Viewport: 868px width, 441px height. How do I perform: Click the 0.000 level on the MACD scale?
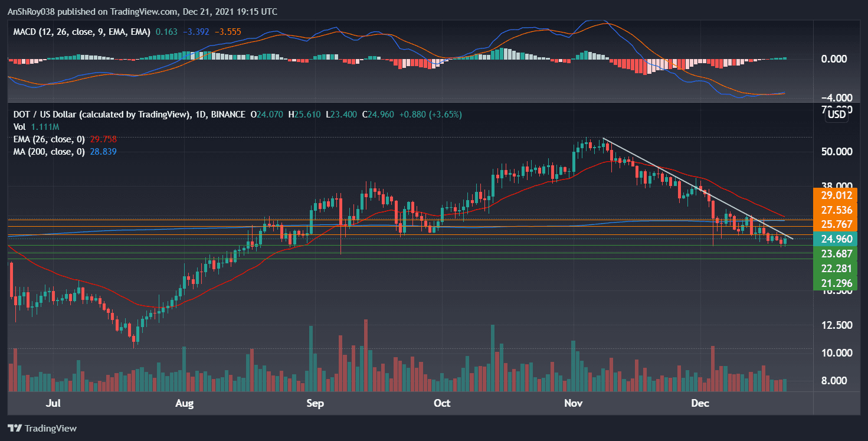pos(834,59)
